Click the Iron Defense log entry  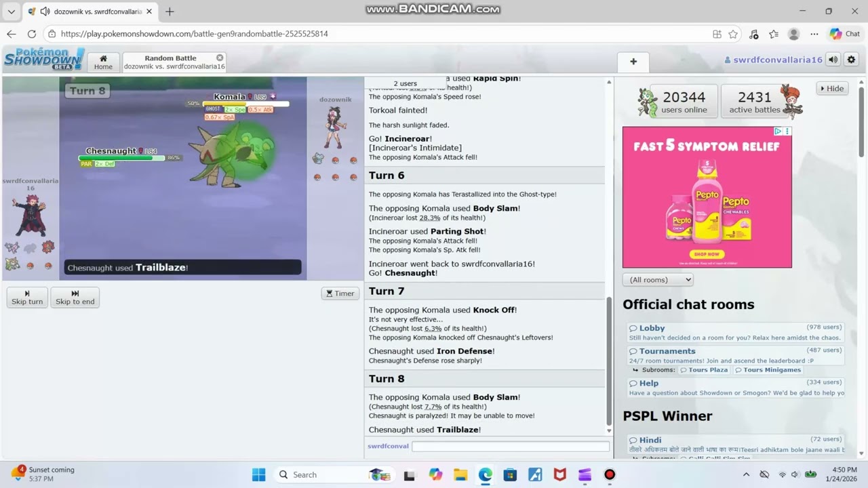point(431,351)
